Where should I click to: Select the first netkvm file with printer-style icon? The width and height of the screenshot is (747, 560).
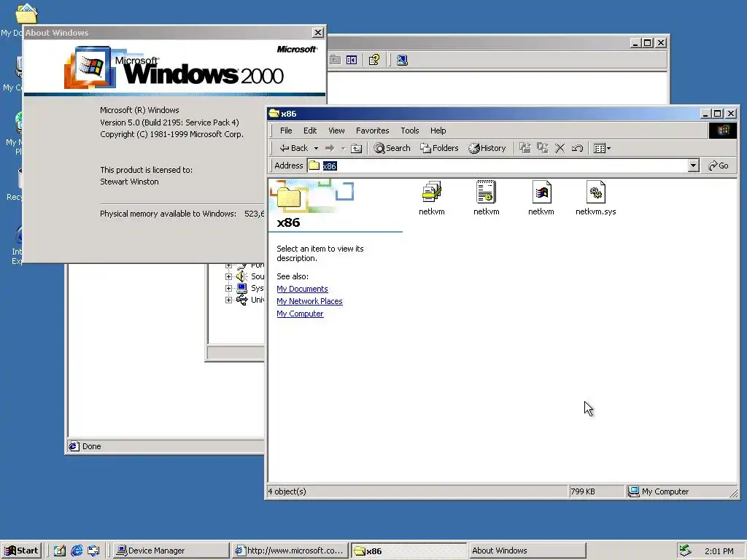point(432,198)
